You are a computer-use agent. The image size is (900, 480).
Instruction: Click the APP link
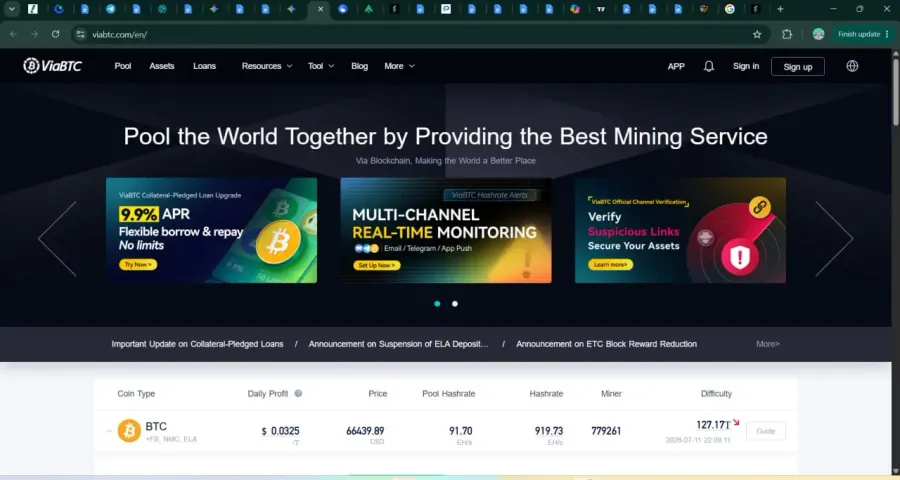(x=676, y=67)
